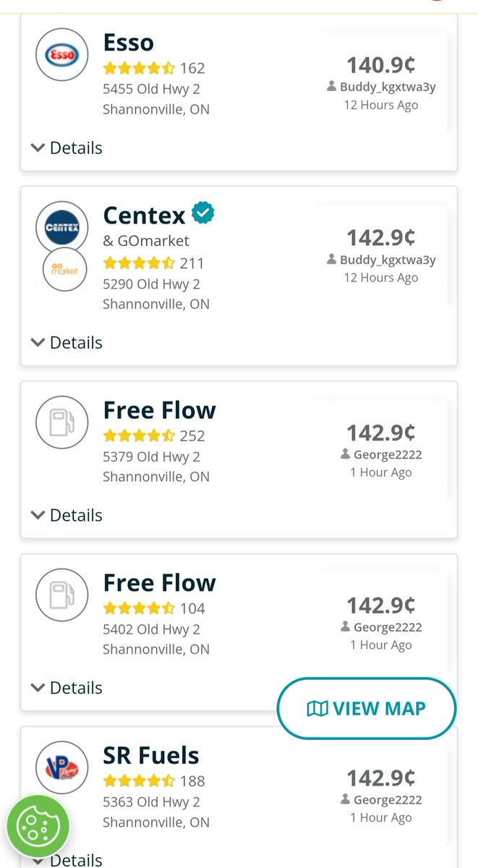Click the SR Fuels VP Racing logo
Image resolution: width=478 pixels, height=868 pixels.
[62, 767]
